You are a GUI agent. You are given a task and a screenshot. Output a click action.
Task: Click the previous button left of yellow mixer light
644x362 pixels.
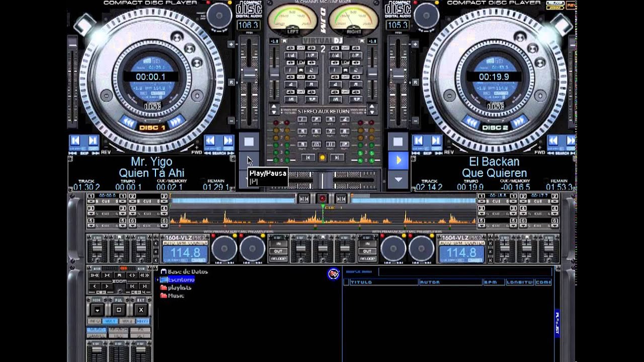[x=308, y=157]
